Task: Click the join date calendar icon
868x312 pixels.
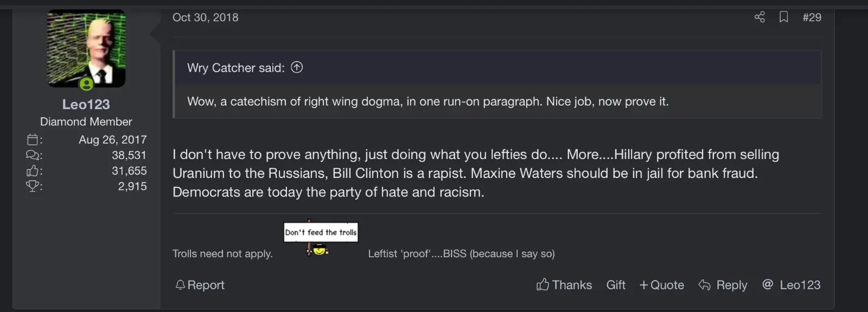Action: point(33,139)
